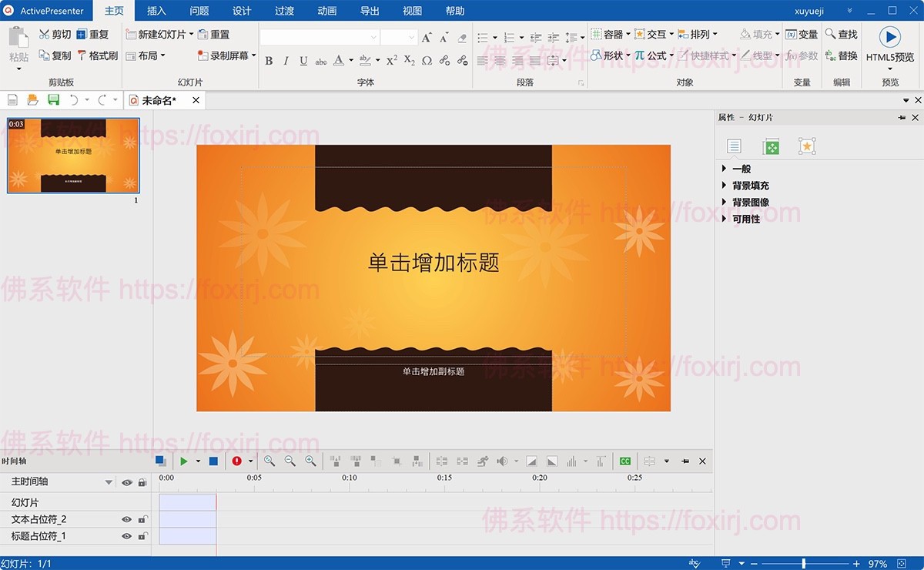This screenshot has height=570, width=924.
Task: Toggle the green CC closed caption icon
Action: 625,461
